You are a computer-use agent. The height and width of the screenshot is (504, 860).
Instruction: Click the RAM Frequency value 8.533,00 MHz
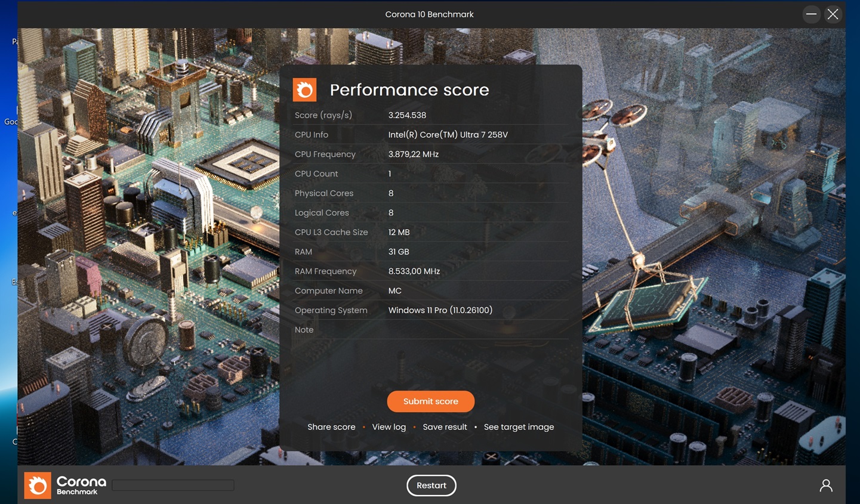(414, 271)
